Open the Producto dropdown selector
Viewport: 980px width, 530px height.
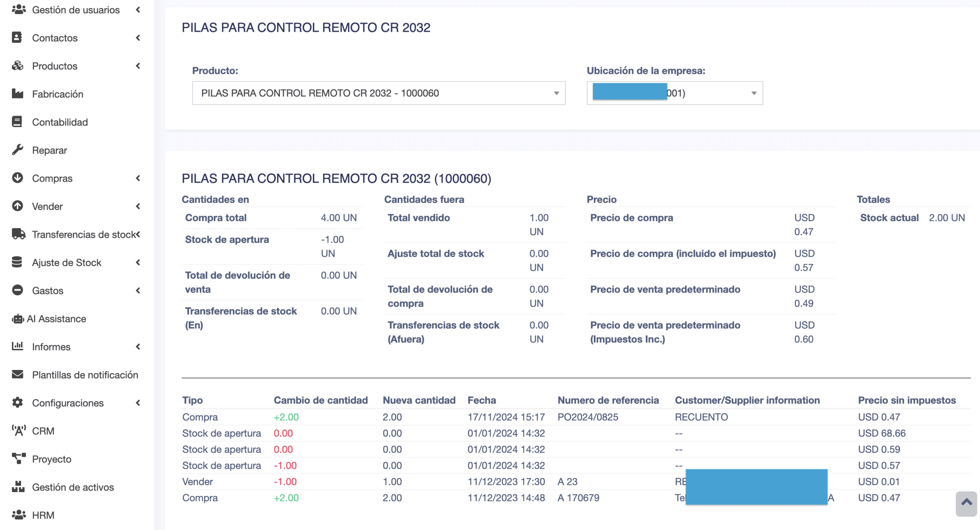pos(378,93)
